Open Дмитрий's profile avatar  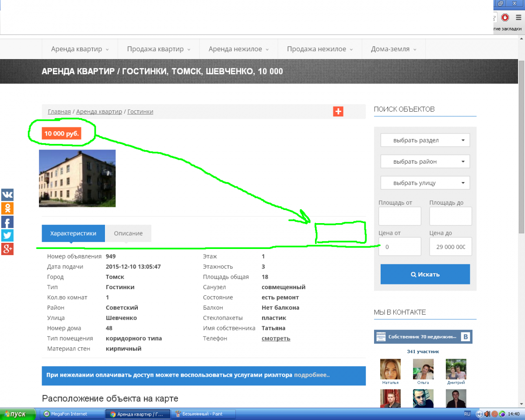click(x=456, y=369)
